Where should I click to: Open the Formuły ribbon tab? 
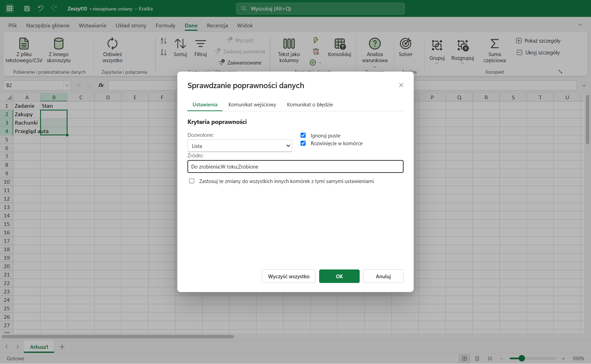(165, 25)
